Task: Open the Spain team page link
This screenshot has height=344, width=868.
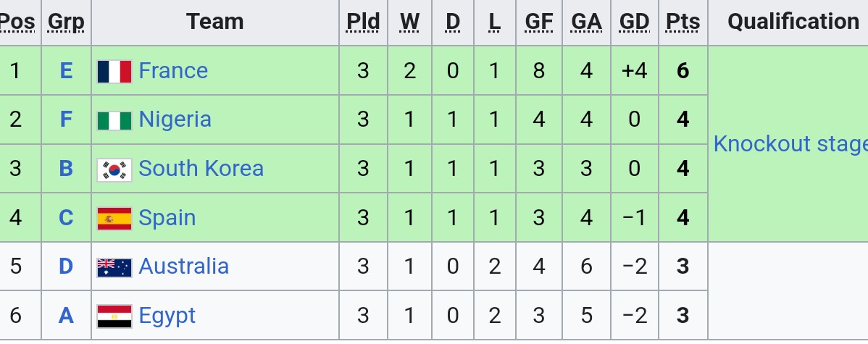Action: (x=167, y=218)
